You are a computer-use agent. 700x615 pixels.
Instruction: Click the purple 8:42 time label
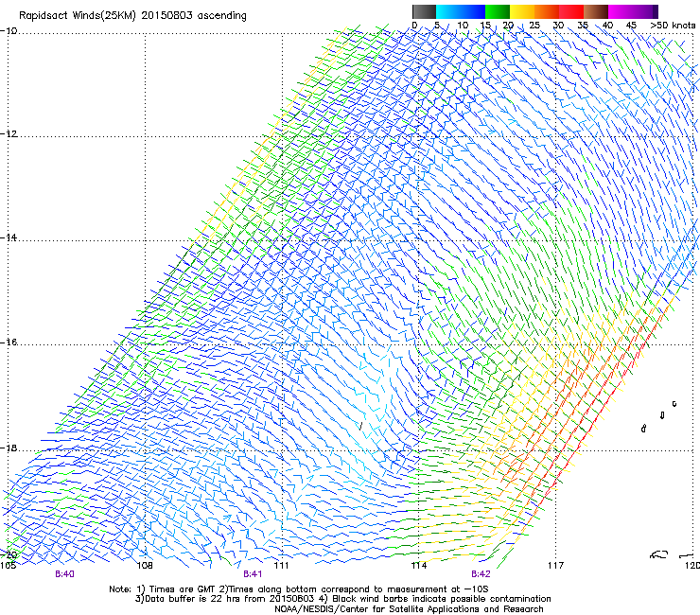[x=481, y=574]
